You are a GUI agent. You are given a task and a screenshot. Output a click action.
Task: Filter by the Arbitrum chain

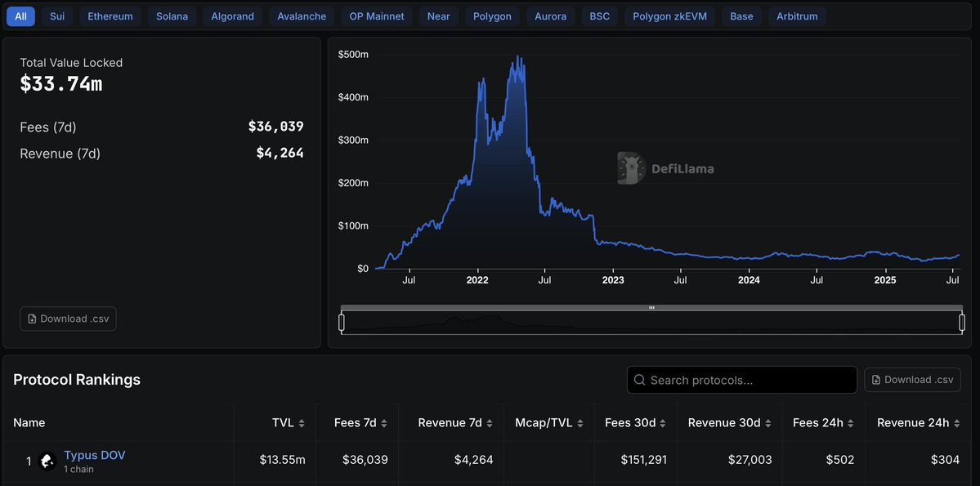click(797, 16)
